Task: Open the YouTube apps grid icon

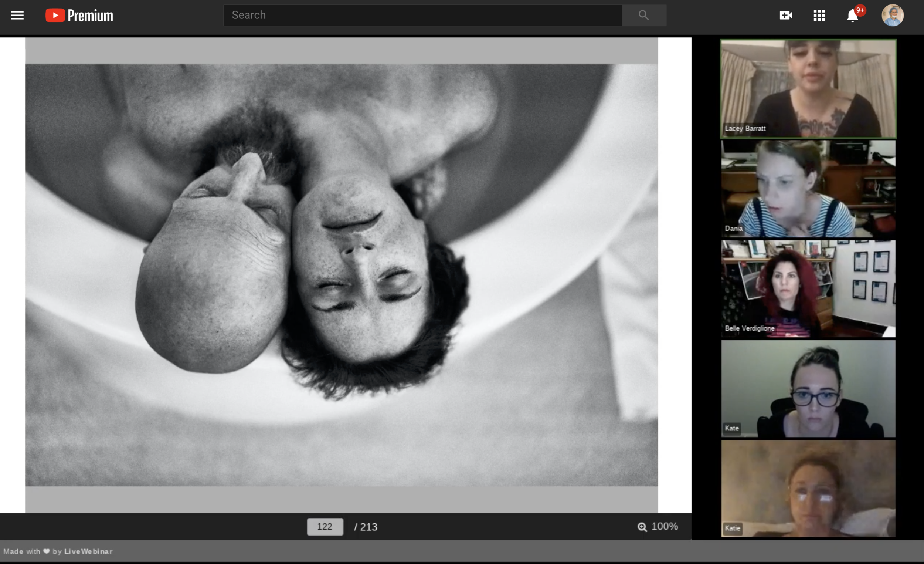Action: point(819,16)
